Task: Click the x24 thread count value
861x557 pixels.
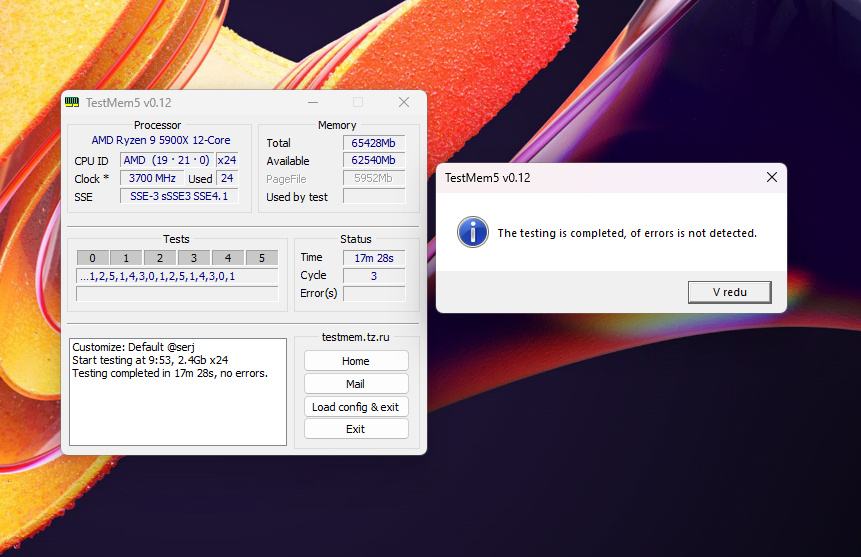Action: point(227,160)
